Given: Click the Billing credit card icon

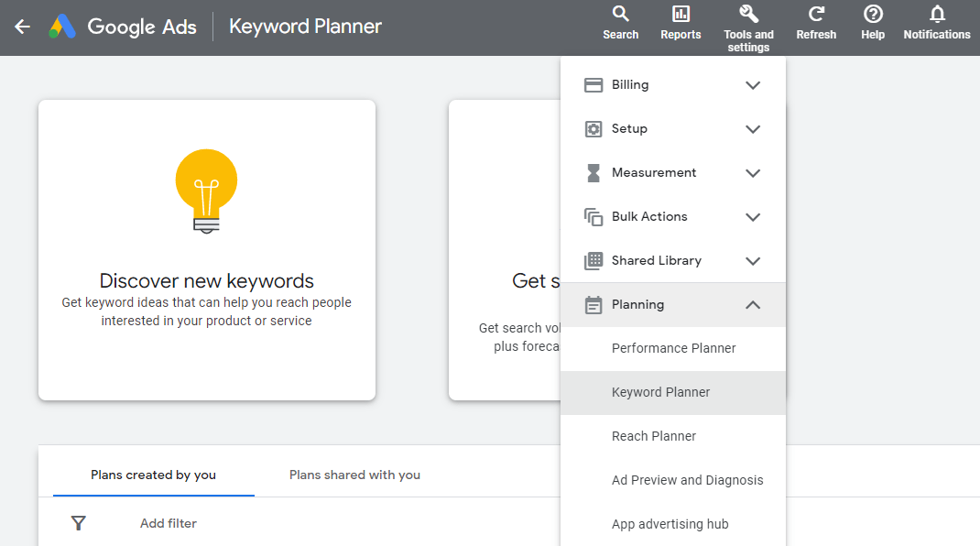Looking at the screenshot, I should [x=593, y=85].
